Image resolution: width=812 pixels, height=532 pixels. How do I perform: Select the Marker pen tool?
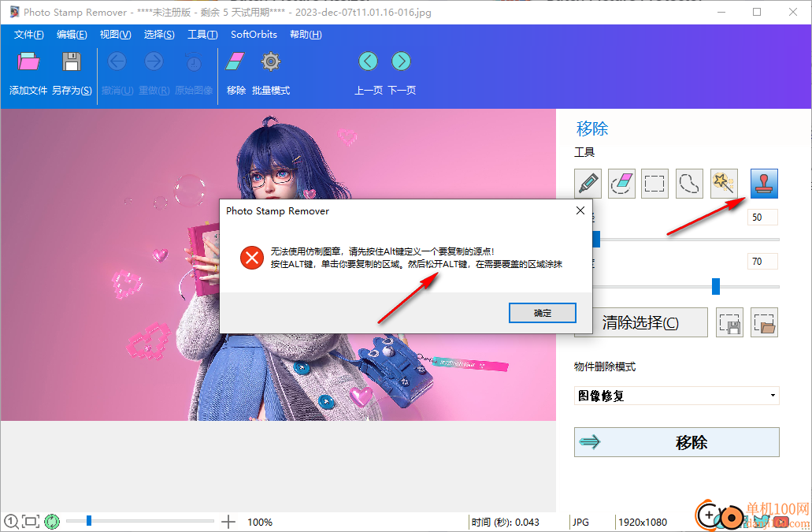[588, 184]
